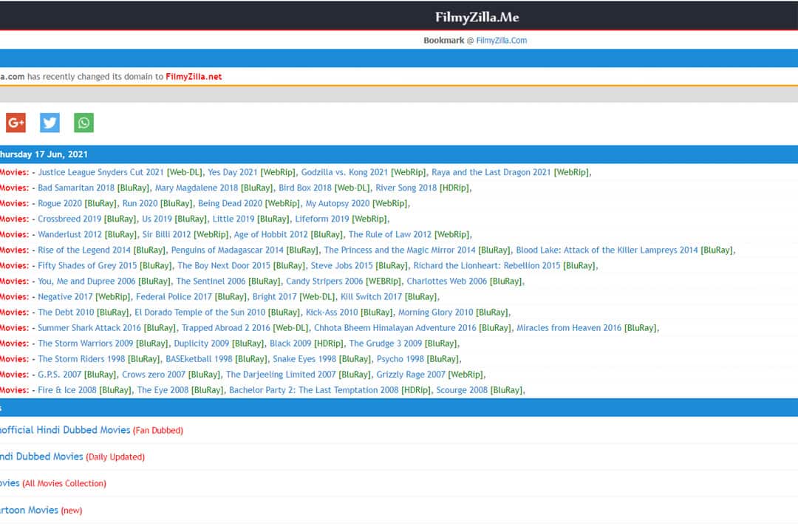This screenshot has height=532, width=798.
Task: Open Yes Day 2021 movie link
Action: (233, 172)
